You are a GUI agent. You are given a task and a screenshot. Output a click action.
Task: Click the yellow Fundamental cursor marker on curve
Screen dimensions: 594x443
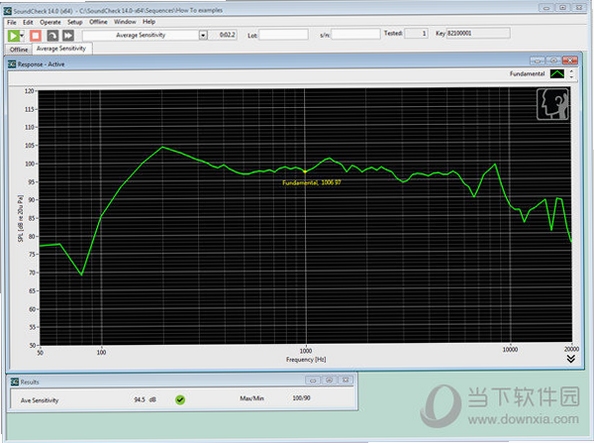[305, 172]
